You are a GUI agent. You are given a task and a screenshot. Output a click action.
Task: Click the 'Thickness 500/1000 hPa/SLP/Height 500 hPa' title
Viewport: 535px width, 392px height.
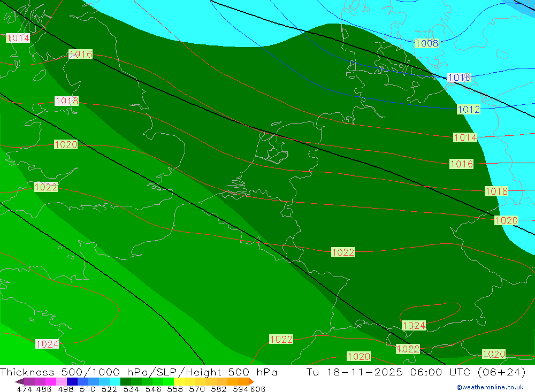tap(139, 372)
